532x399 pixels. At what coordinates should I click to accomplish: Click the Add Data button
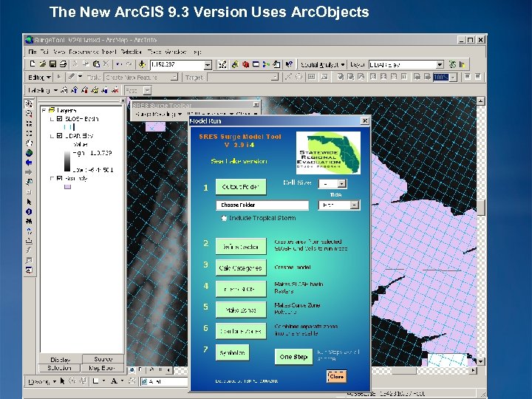tap(142, 64)
